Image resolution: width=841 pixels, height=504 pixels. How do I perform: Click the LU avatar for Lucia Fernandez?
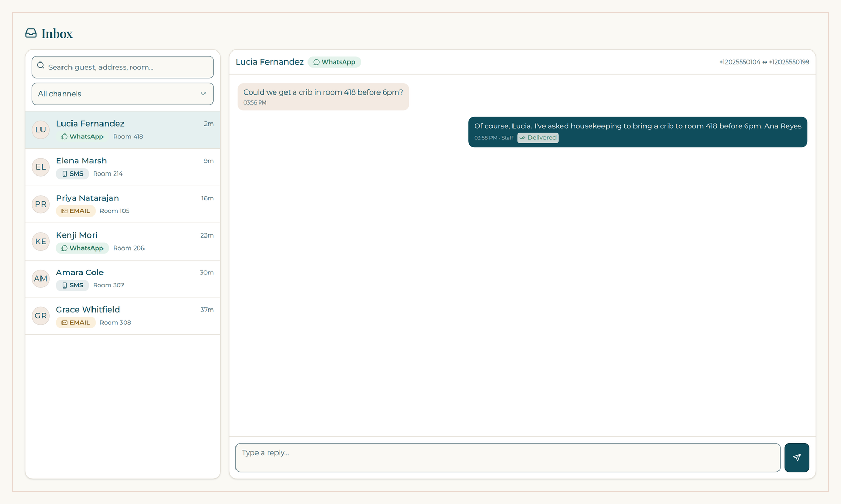click(40, 130)
